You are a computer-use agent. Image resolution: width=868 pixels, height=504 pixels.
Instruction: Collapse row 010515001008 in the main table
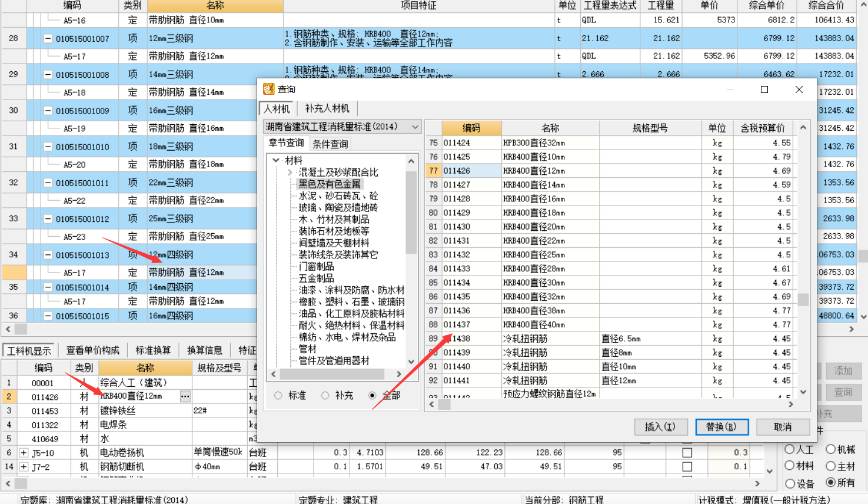tap(48, 75)
